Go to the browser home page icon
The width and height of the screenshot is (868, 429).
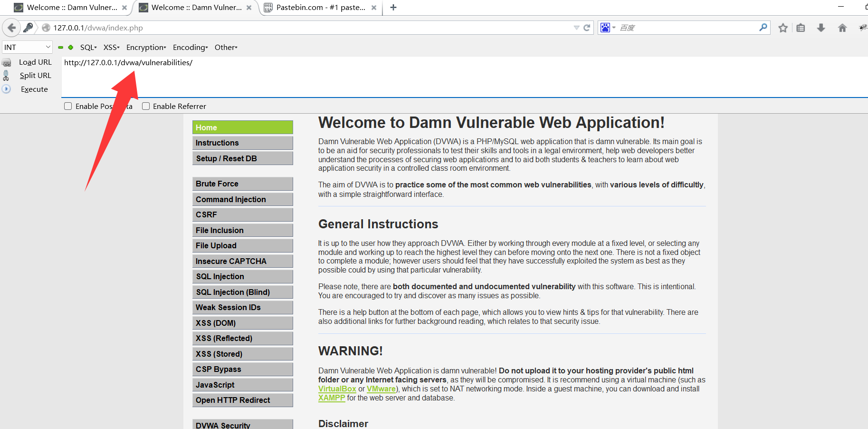coord(842,28)
